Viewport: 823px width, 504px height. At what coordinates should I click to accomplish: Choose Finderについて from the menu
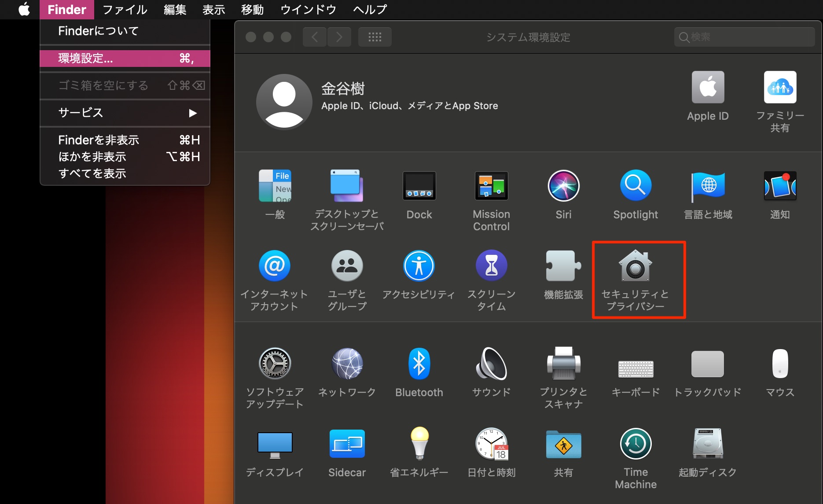point(125,31)
